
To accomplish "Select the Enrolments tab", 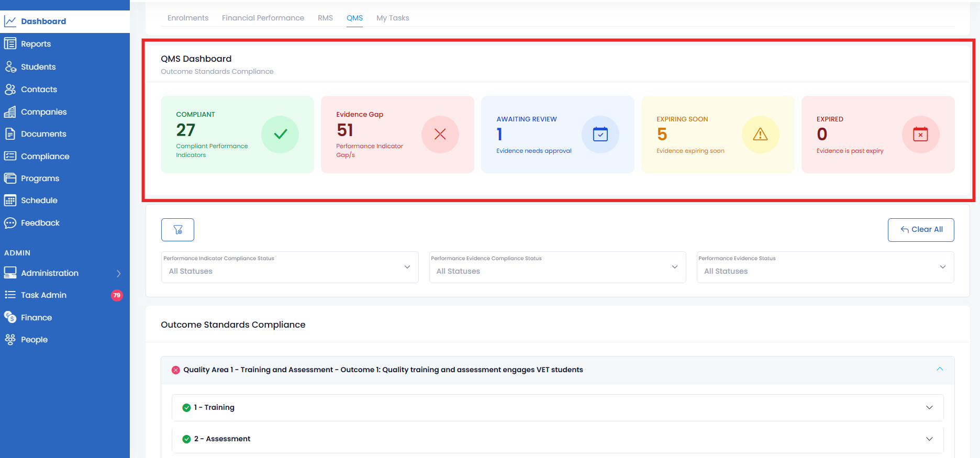I will click(x=188, y=18).
